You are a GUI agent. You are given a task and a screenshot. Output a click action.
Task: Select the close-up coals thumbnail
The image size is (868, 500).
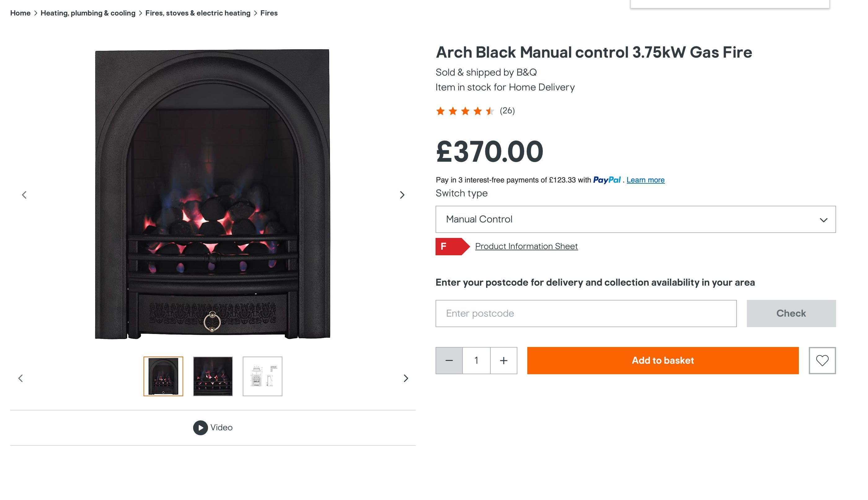pyautogui.click(x=213, y=376)
